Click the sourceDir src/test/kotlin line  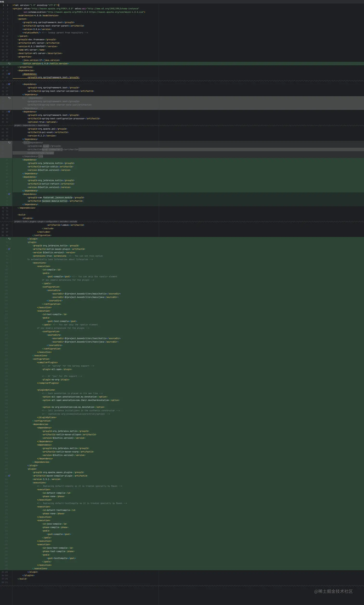[86, 338]
